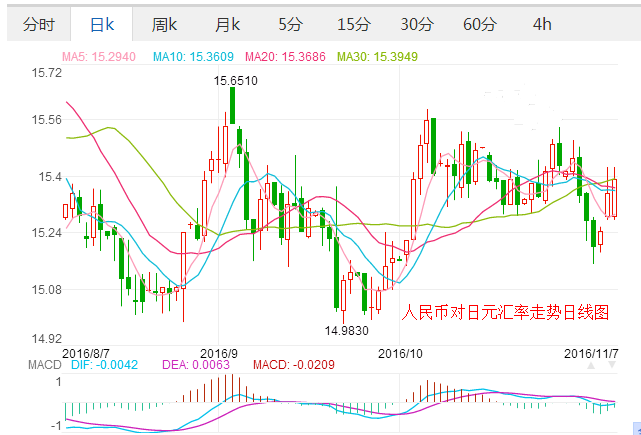Select the 30分 interval tab

coord(417,25)
